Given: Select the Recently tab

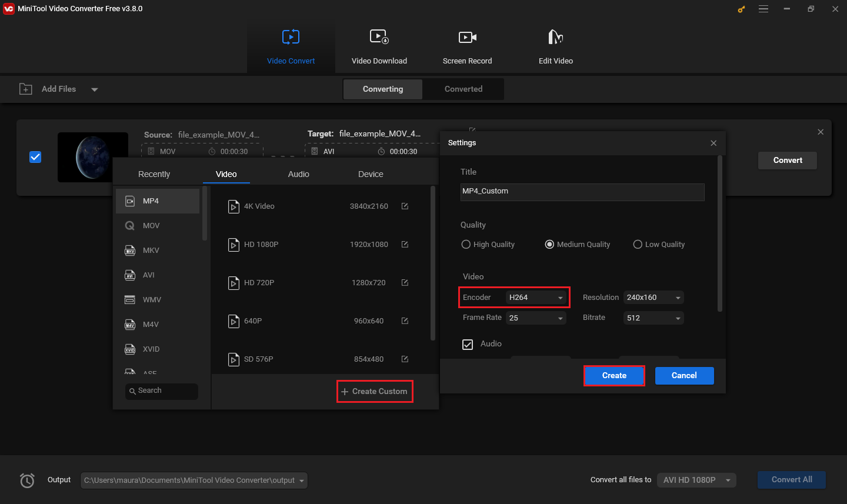Looking at the screenshot, I should pos(154,174).
